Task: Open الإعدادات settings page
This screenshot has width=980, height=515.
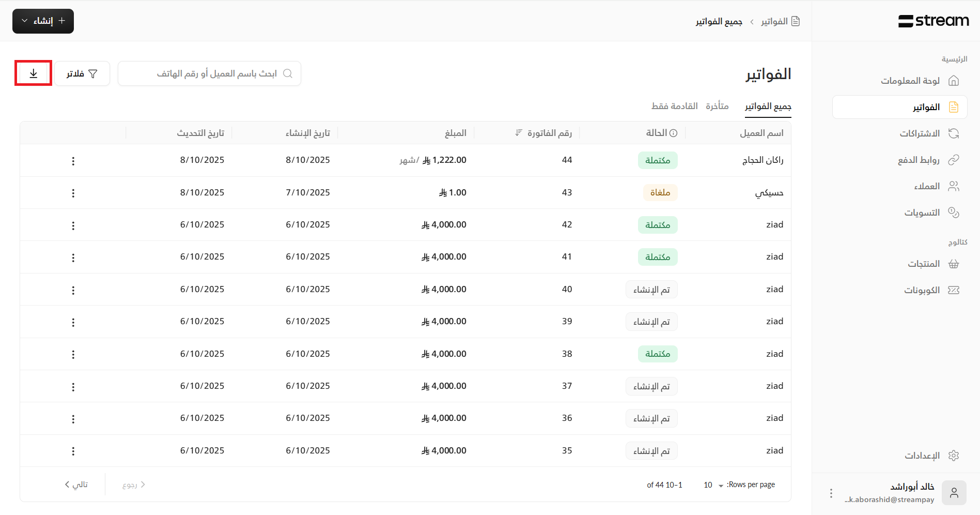Action: click(922, 456)
